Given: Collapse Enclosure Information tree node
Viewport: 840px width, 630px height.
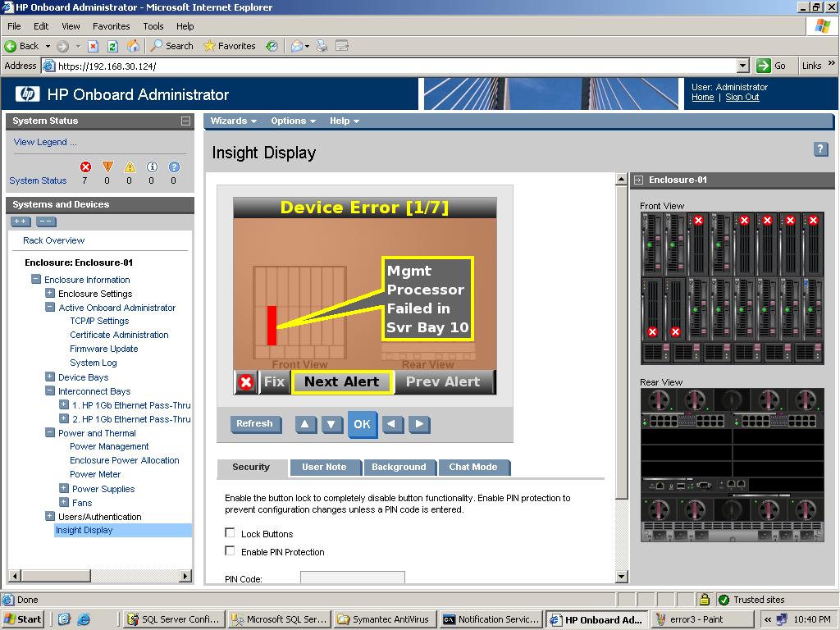Looking at the screenshot, I should tap(36, 279).
